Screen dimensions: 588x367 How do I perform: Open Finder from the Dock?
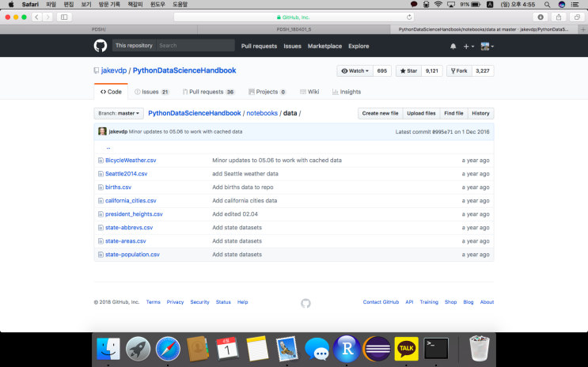[x=108, y=349]
